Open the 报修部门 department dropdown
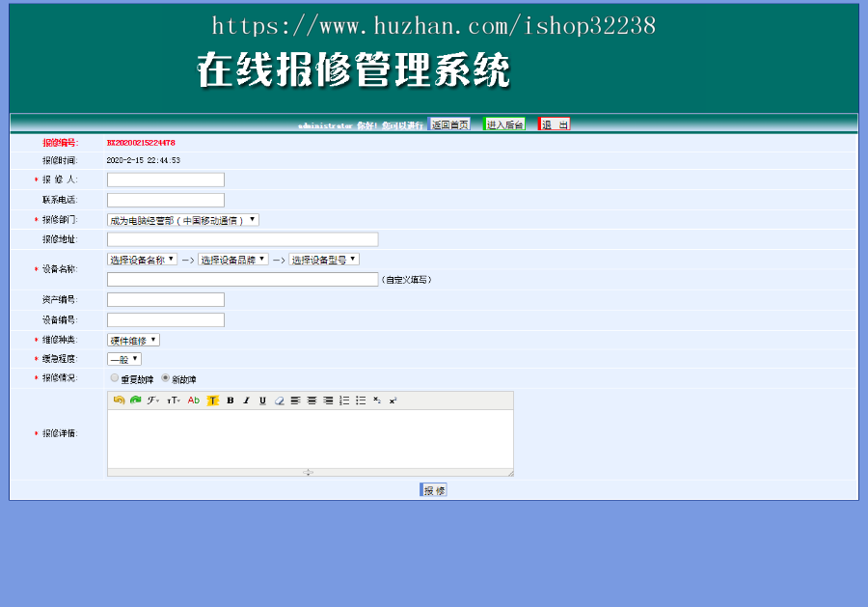 179,219
